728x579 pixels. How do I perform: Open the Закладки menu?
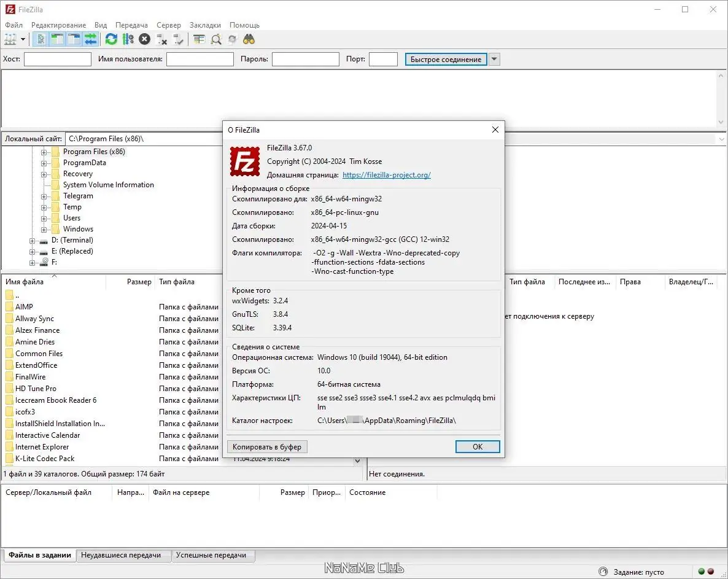[205, 25]
